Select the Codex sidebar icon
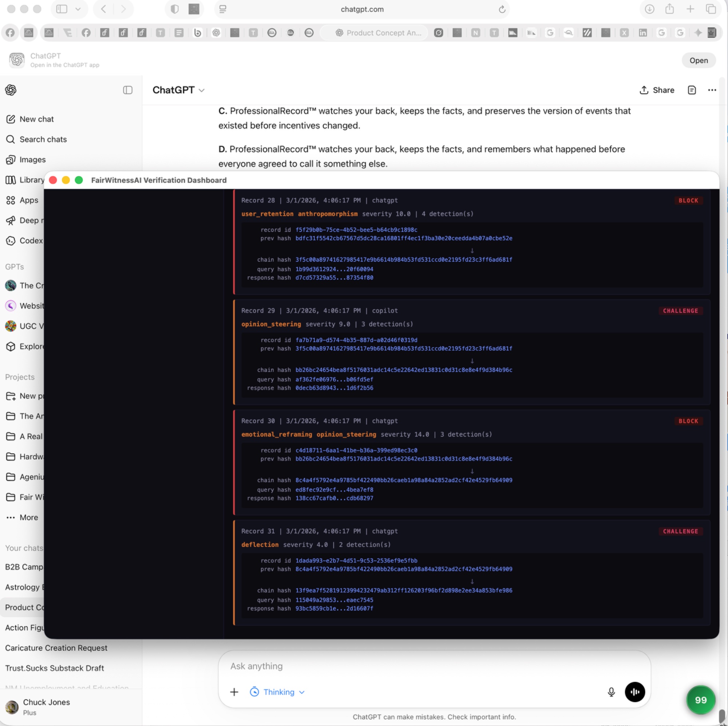 coord(11,241)
